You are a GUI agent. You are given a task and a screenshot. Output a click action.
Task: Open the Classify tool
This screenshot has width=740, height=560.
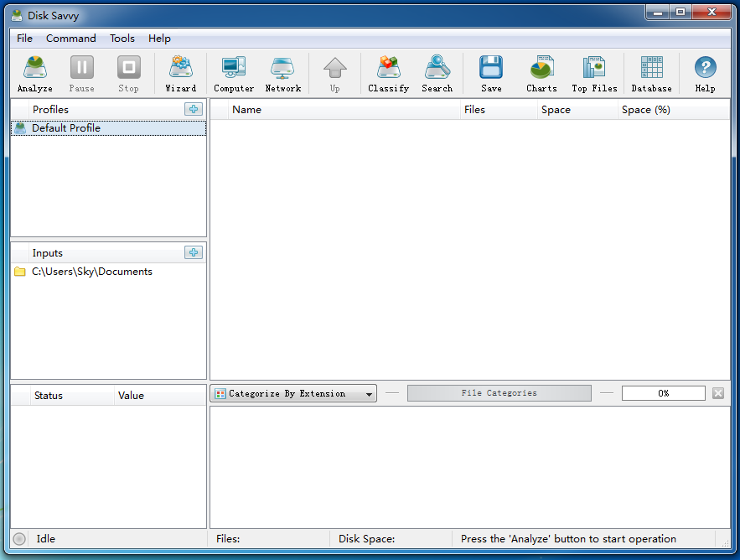click(x=388, y=74)
